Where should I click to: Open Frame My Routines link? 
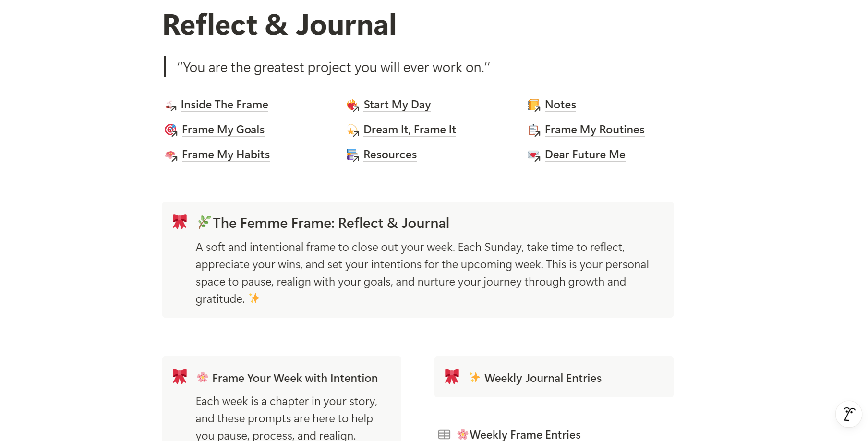[x=594, y=130]
